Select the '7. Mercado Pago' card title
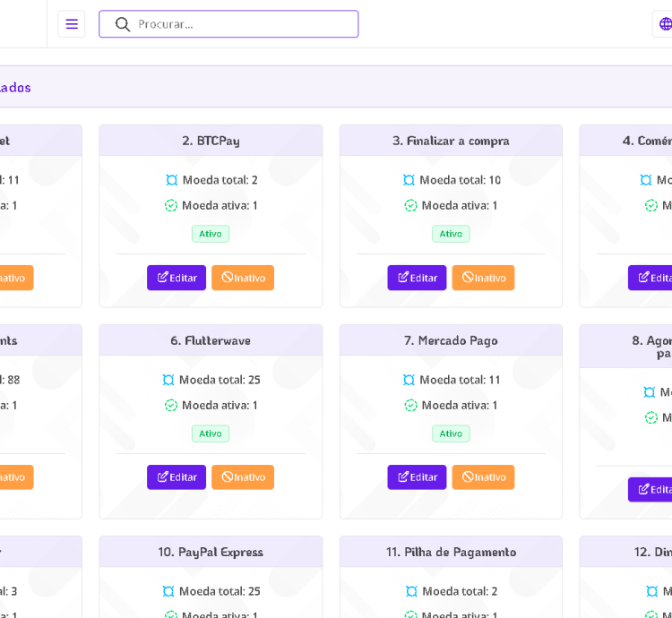 (451, 340)
